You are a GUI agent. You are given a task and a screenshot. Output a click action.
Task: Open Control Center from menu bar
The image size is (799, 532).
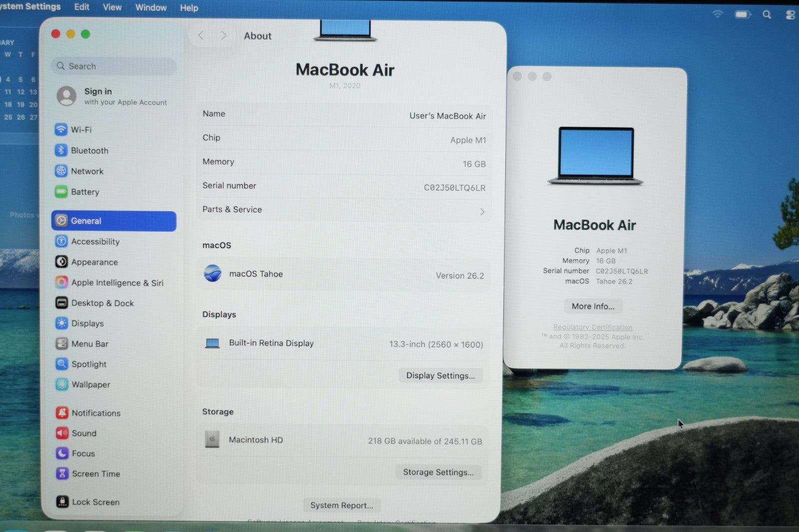point(790,15)
